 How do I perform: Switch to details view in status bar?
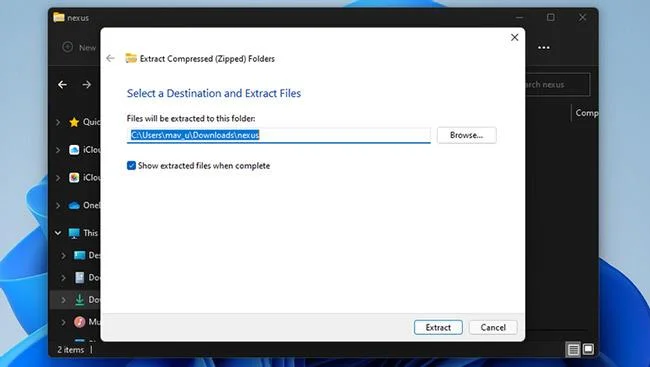(573, 350)
